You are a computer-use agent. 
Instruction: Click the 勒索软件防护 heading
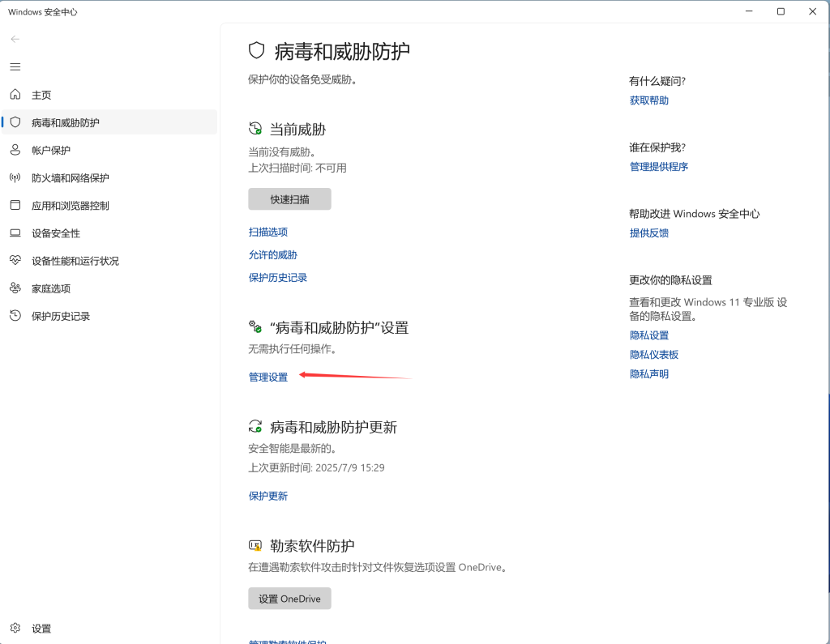click(x=312, y=545)
